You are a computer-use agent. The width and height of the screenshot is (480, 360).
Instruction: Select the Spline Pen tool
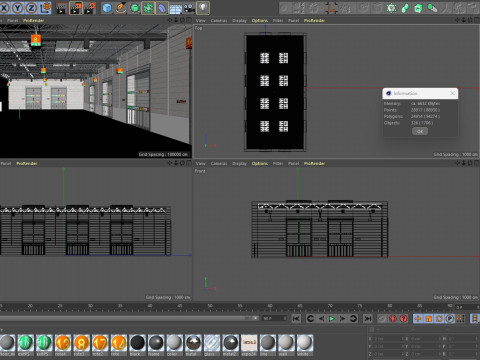(x=121, y=8)
